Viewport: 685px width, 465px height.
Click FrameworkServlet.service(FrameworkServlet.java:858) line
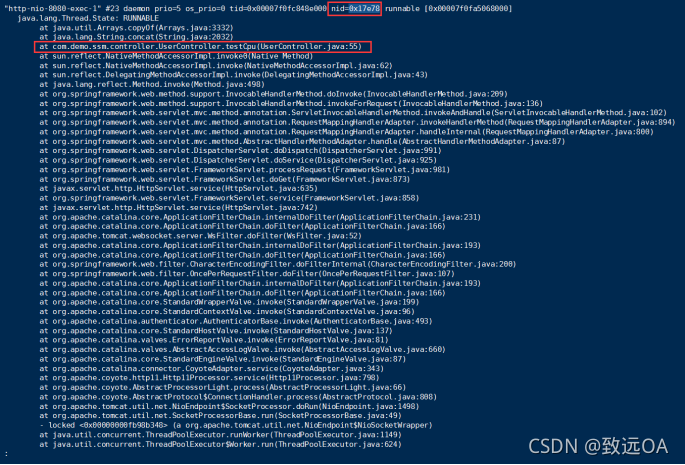click(x=229, y=198)
